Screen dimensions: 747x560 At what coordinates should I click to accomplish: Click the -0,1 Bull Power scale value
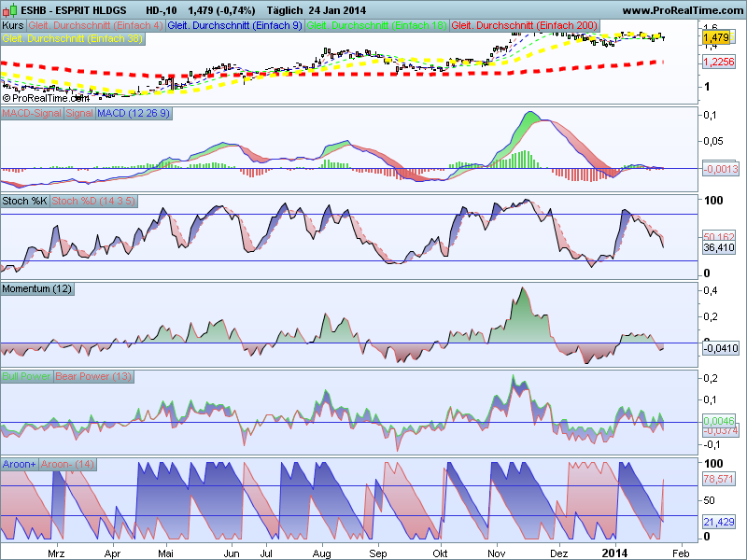(x=712, y=445)
